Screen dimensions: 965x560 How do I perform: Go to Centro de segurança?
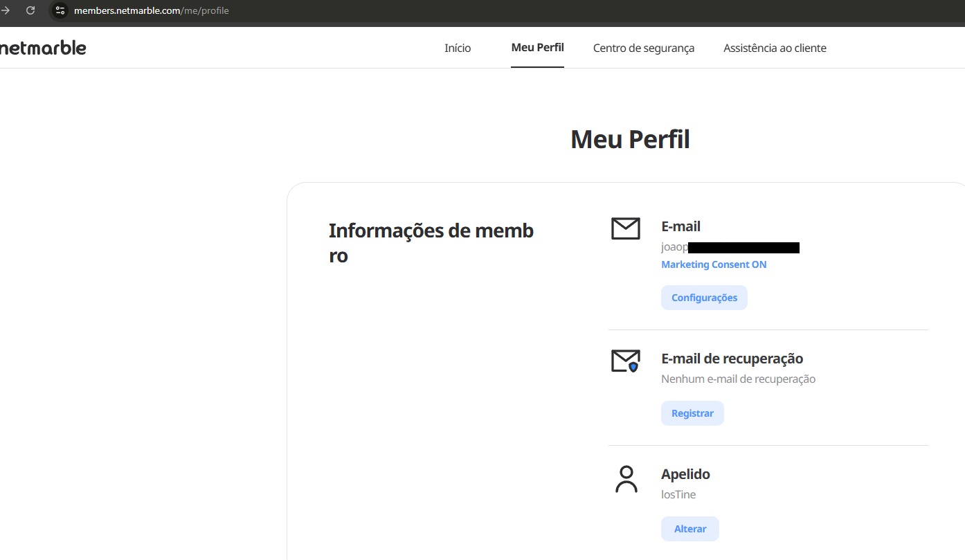644,48
